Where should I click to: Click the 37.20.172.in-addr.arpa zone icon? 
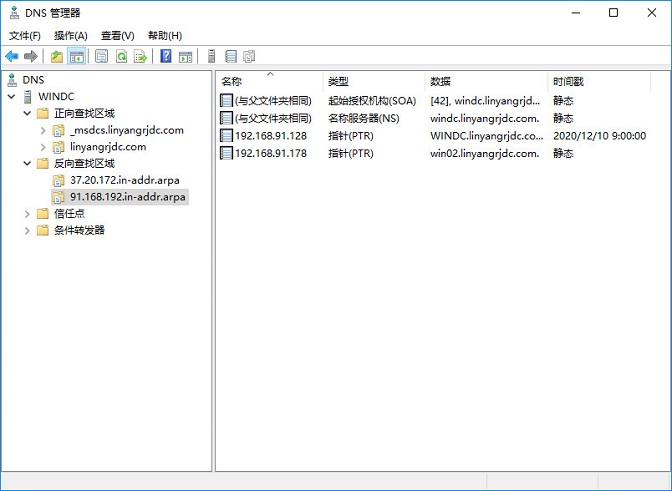tap(58, 180)
